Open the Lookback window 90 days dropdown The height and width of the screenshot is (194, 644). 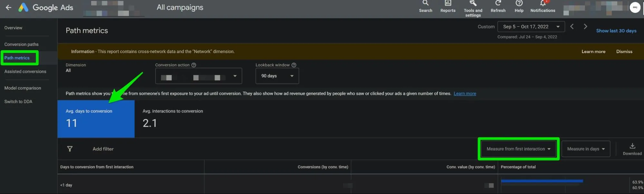click(277, 76)
